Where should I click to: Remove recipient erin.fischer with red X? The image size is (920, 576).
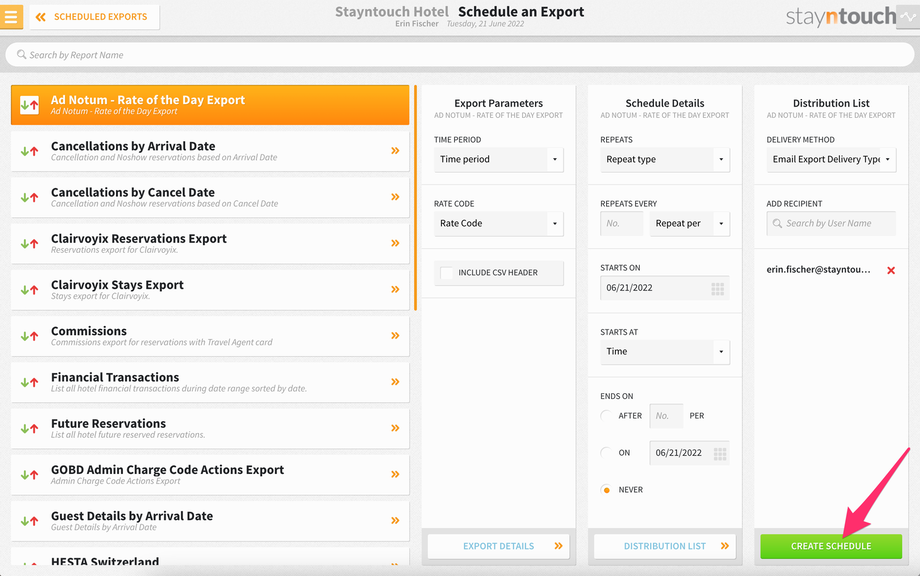891,270
